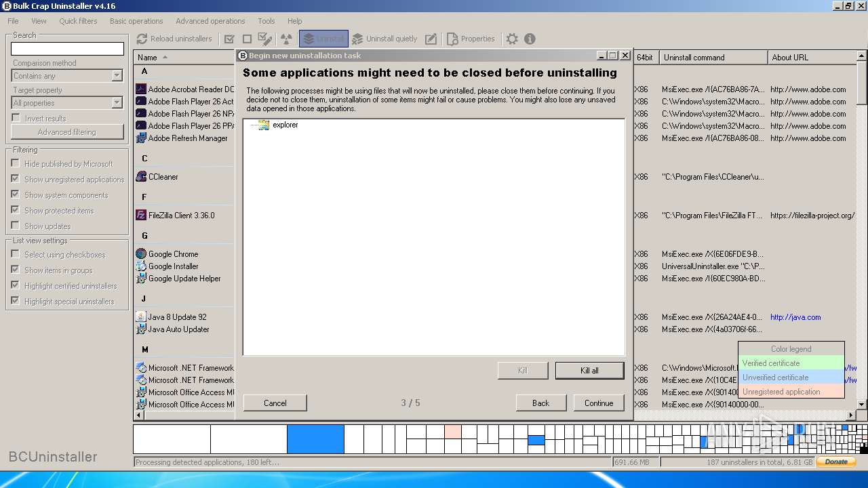Click the Google Chrome icon in list
The image size is (868, 488).
tap(141, 253)
